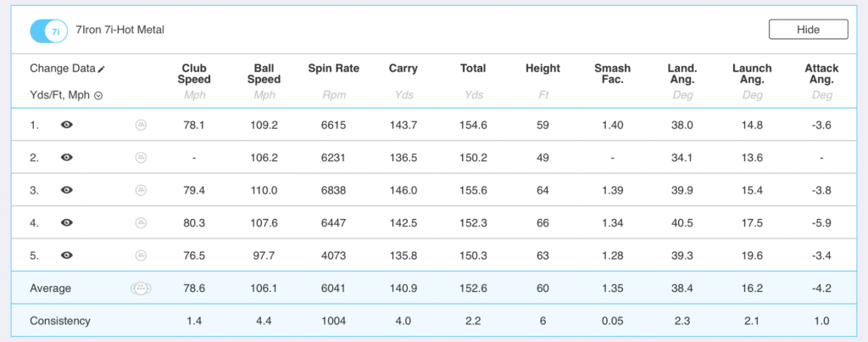The image size is (868, 342).
Task: Toggle visibility eye for shot 2
Action: [67, 157]
